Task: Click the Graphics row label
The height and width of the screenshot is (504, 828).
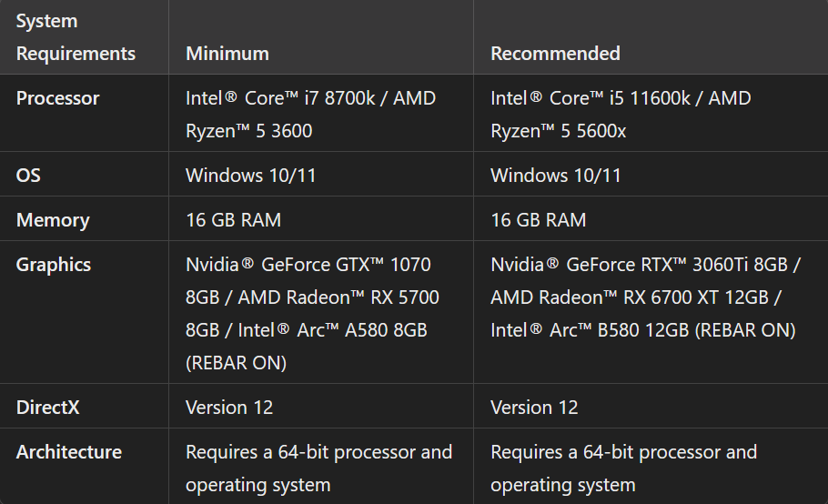Action: 54,265
